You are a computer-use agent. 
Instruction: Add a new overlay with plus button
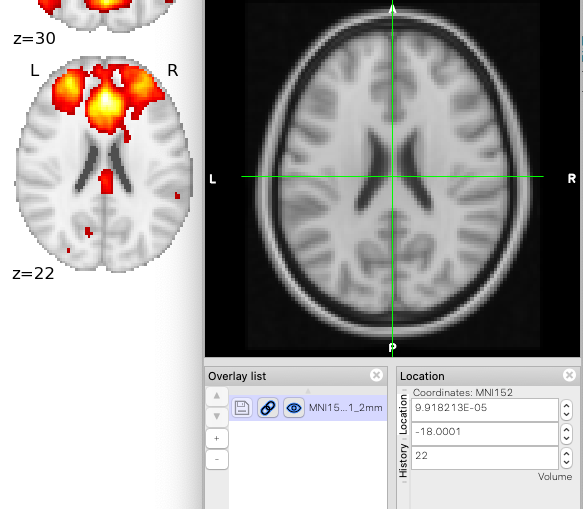click(x=217, y=438)
